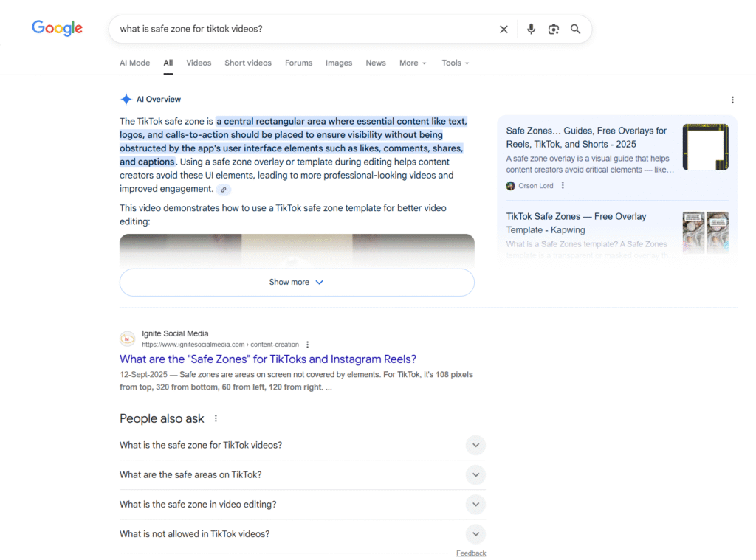The height and width of the screenshot is (560, 756).
Task: Click the magnifying glass search icon
Action: coord(575,30)
